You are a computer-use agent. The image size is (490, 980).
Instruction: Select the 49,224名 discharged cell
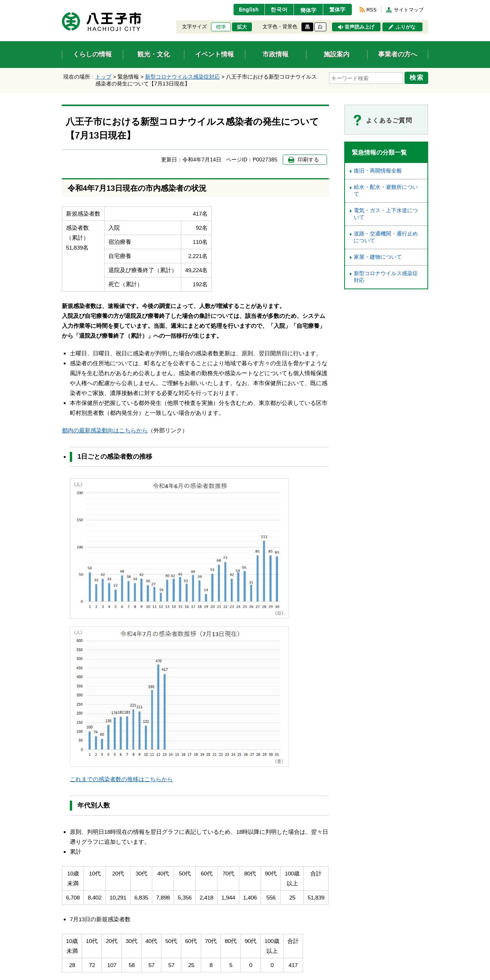click(196, 270)
